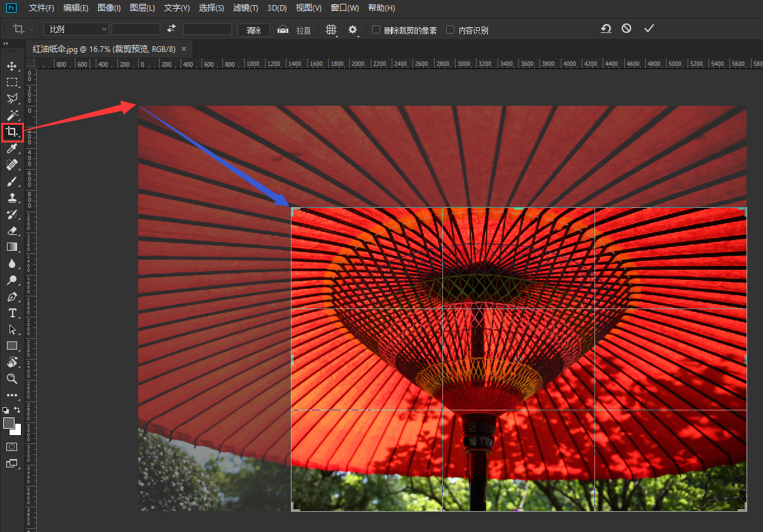Select the Spot Healing Brush tool
This screenshot has width=763, height=532.
pyautogui.click(x=12, y=165)
